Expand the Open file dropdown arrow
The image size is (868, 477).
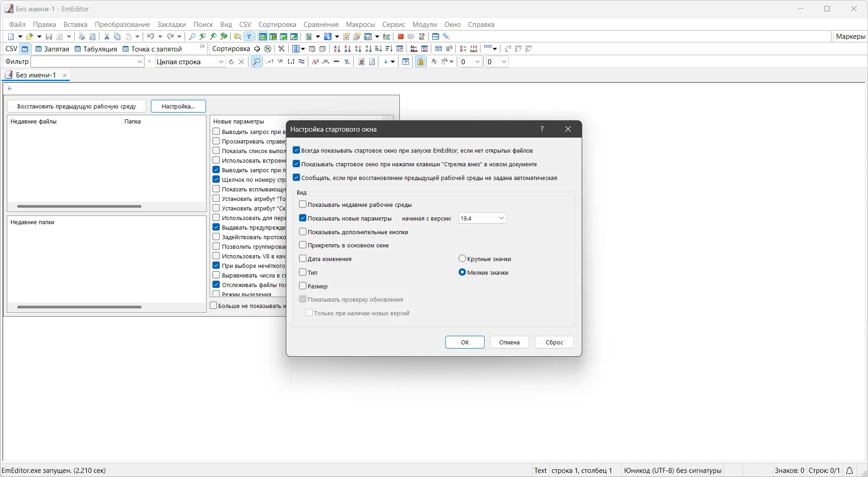(x=39, y=36)
